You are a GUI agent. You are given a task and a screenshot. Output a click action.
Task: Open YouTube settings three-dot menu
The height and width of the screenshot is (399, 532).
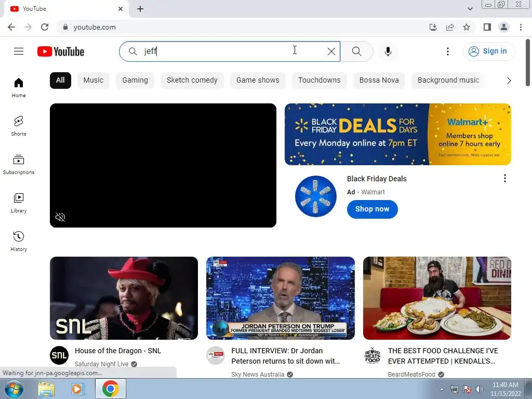[x=448, y=51]
